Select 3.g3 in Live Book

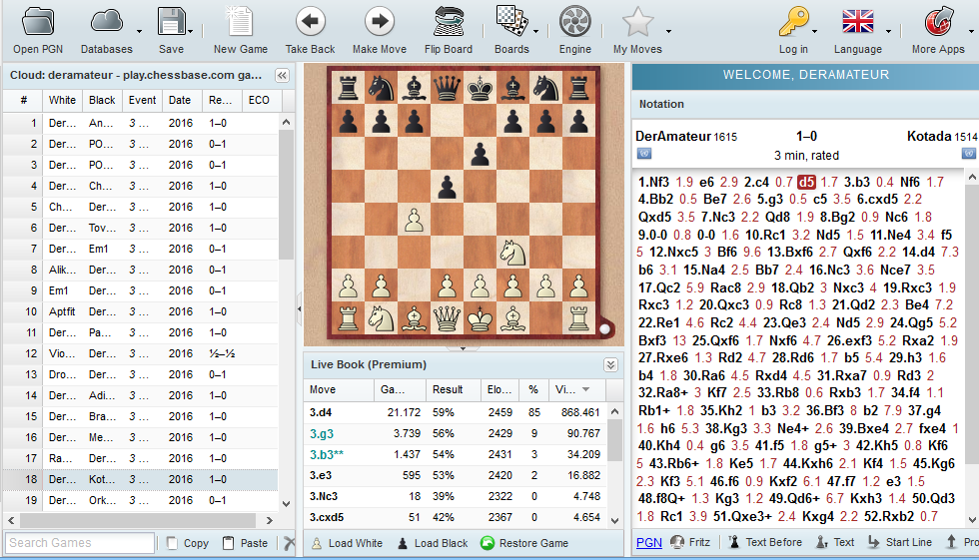pos(455,433)
